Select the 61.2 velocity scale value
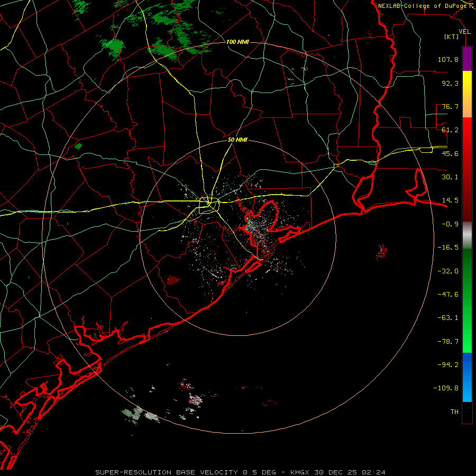 tap(450, 130)
